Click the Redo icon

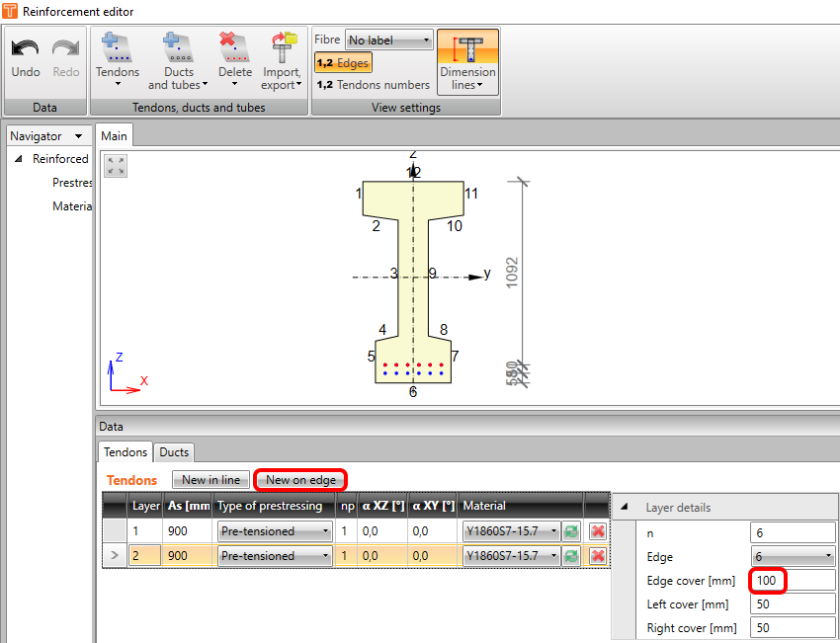pyautogui.click(x=66, y=49)
